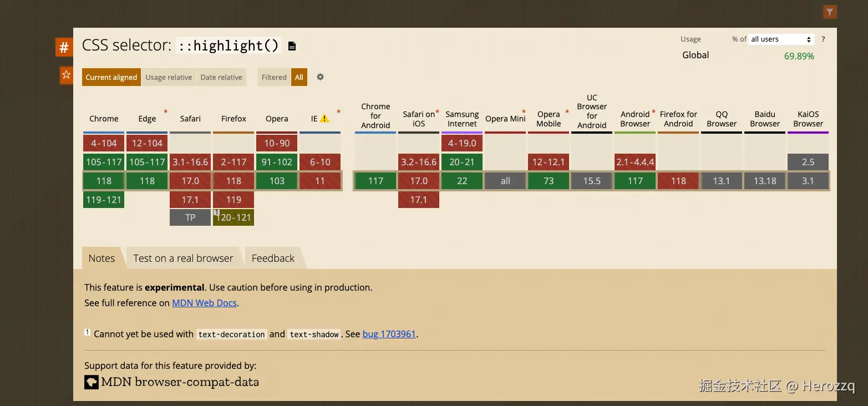Click the Baidu Browser header
868x406 pixels.
[x=765, y=119]
